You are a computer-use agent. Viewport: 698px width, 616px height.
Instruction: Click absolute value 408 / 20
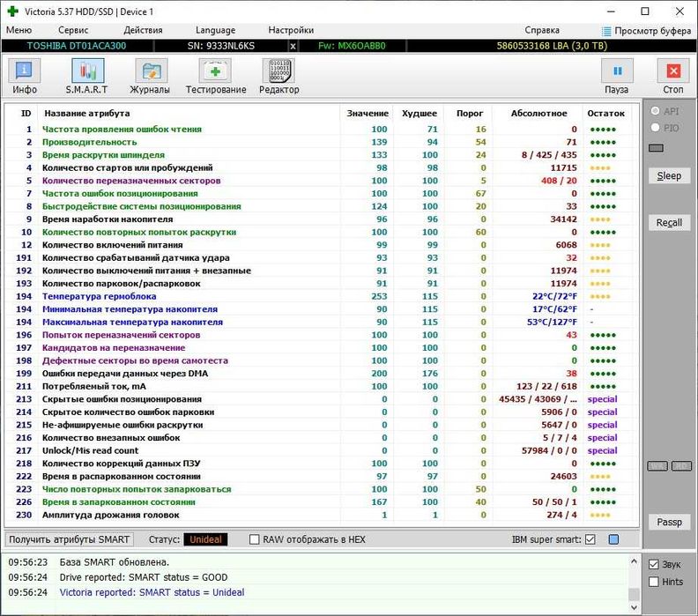click(x=559, y=181)
